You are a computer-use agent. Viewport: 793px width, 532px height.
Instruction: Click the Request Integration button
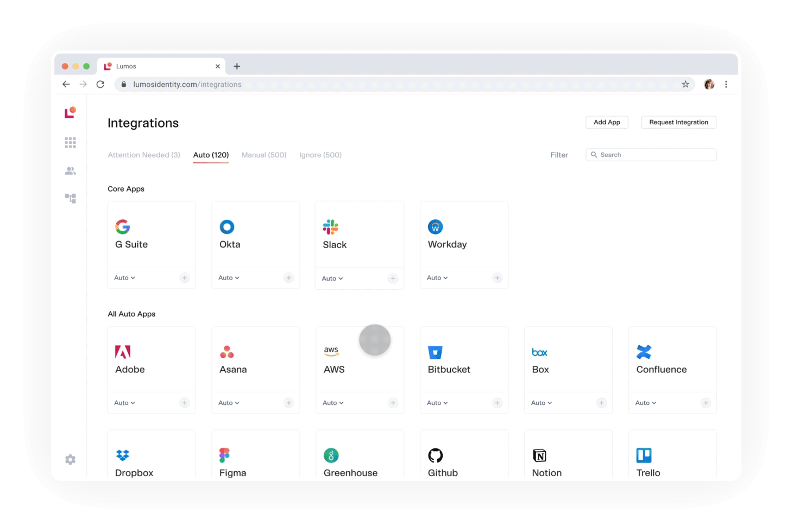tap(678, 122)
